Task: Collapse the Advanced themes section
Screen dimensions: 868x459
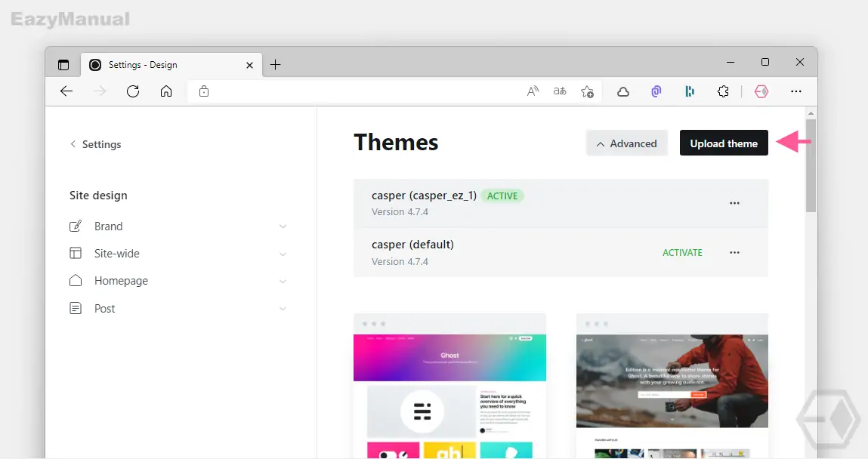Action: click(x=627, y=143)
